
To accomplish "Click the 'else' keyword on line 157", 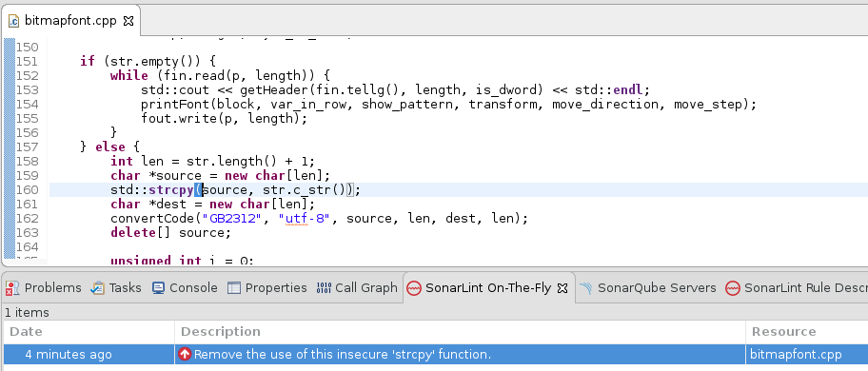I will [110, 147].
